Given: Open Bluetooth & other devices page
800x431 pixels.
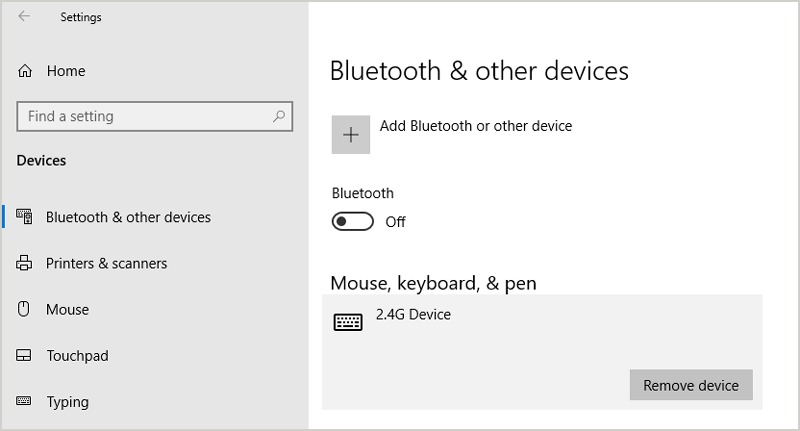Looking at the screenshot, I should pyautogui.click(x=128, y=217).
